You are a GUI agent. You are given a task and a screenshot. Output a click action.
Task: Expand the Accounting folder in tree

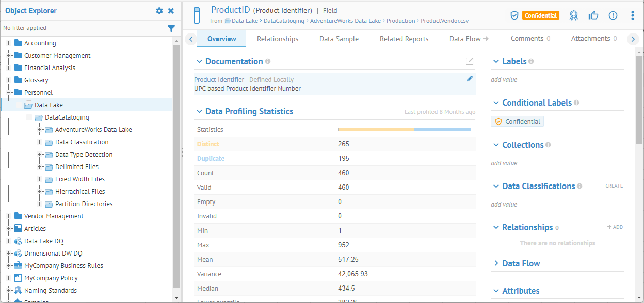(9, 43)
